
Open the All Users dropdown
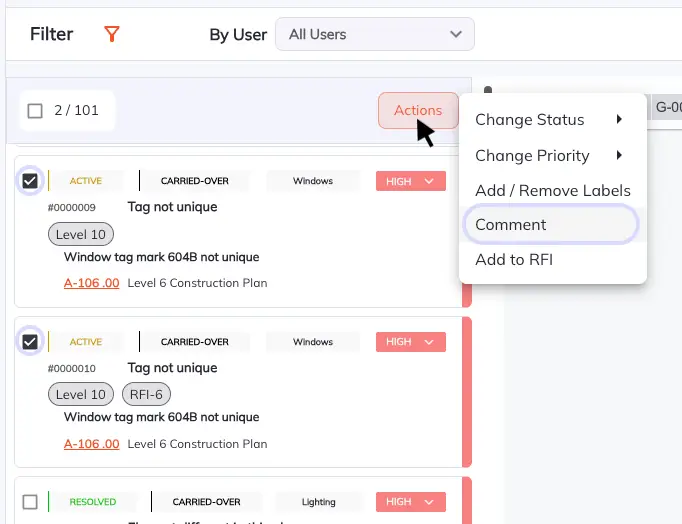[375, 34]
